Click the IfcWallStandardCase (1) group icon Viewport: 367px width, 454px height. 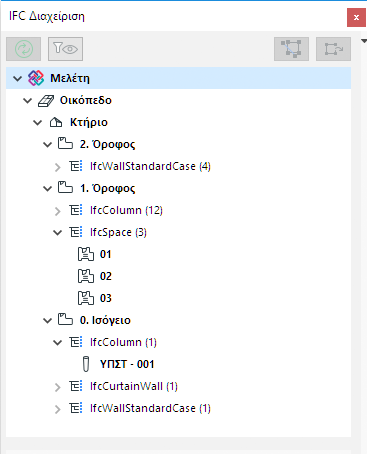(x=76, y=408)
